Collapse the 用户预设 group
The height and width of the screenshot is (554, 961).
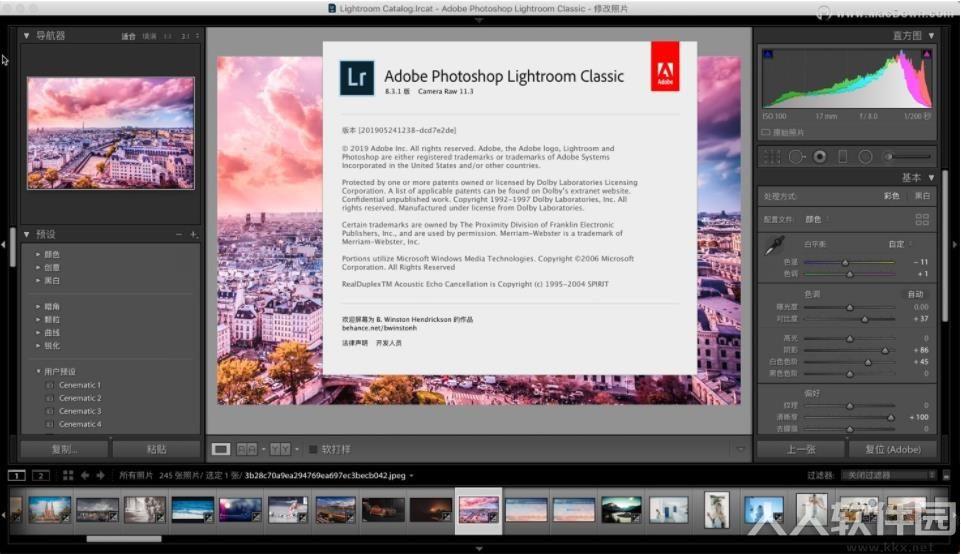(x=38, y=371)
